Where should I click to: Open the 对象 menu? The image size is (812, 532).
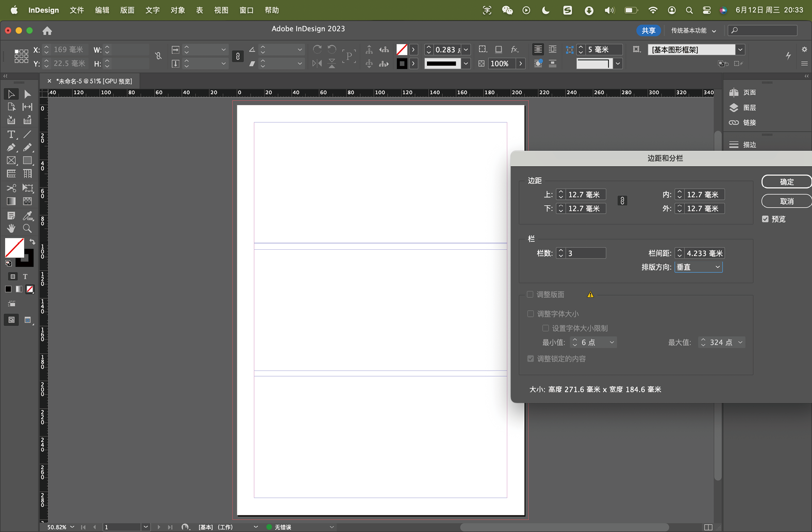[x=177, y=10]
